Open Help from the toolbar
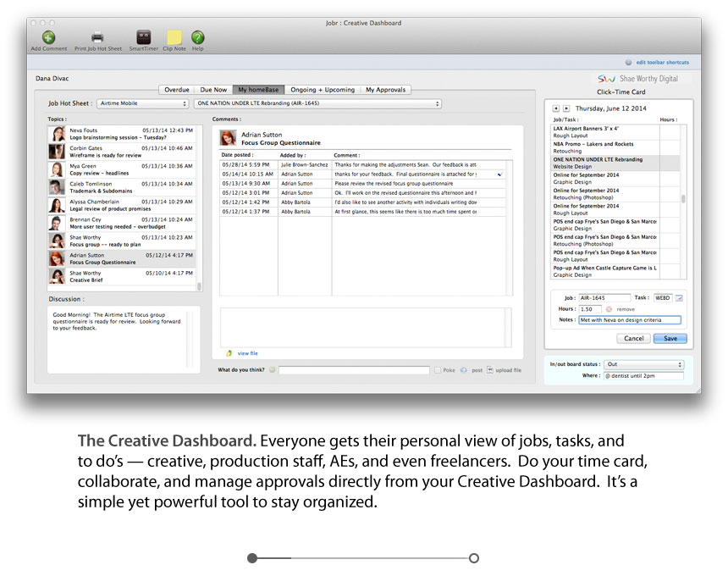 point(197,37)
